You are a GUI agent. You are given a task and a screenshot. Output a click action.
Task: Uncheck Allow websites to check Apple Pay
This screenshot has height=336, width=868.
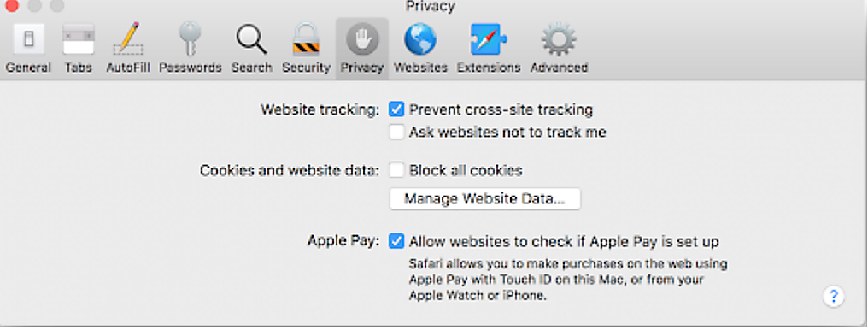(396, 241)
